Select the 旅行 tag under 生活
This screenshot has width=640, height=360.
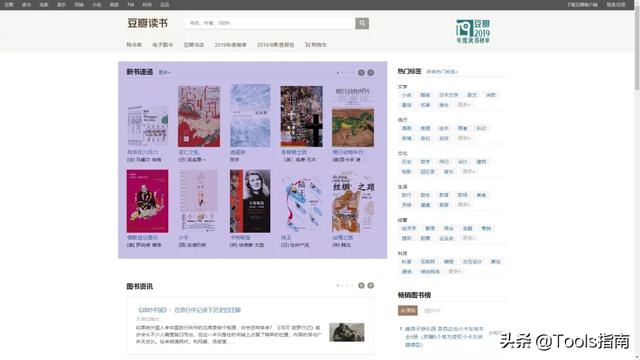tap(407, 195)
